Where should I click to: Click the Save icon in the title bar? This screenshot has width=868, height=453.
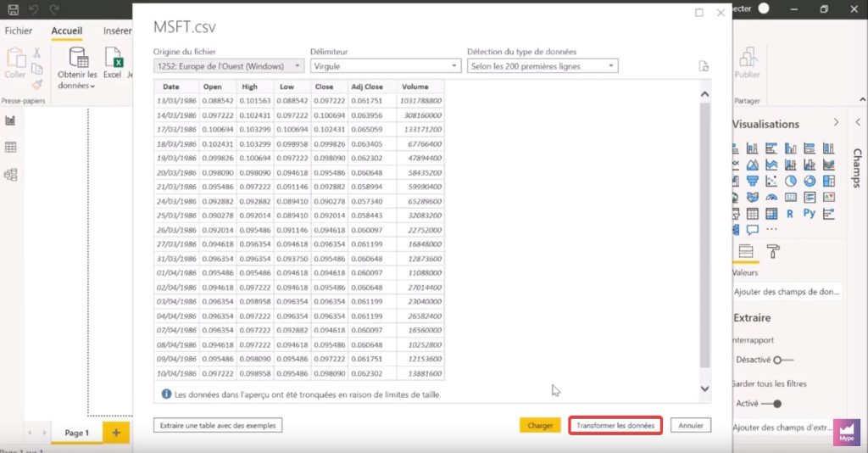[x=14, y=9]
